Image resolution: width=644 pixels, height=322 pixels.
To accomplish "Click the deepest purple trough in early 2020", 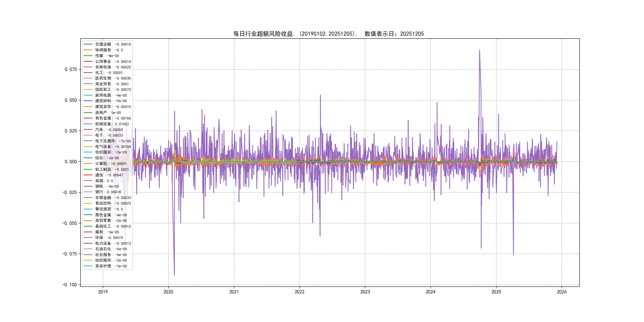I will pyautogui.click(x=174, y=275).
